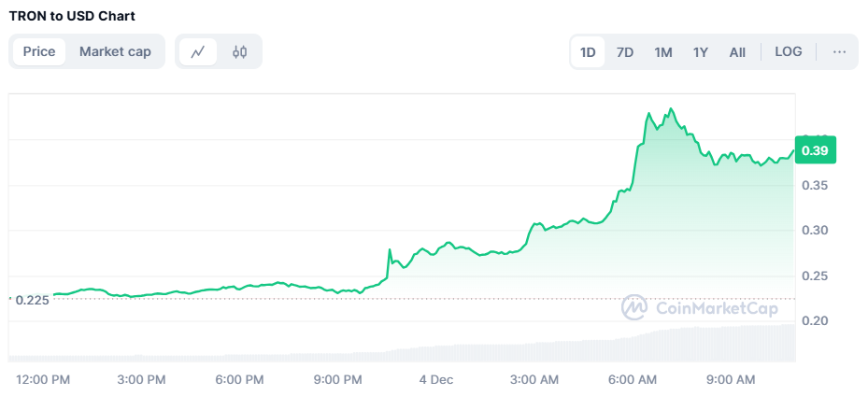Choose the 1D time range
Image resolution: width=868 pixels, height=396 pixels.
point(588,52)
